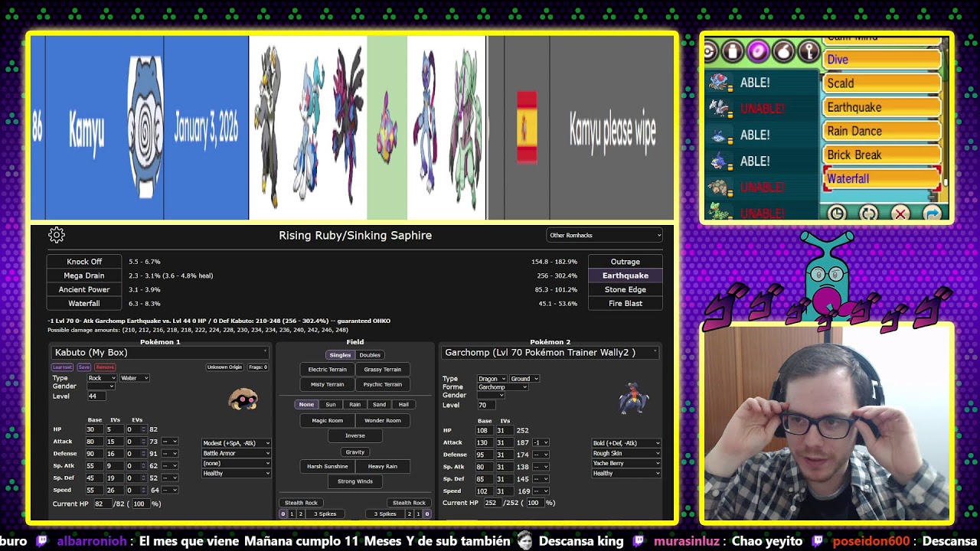This screenshot has height=551, width=980.
Task: Choose Scald in the TM list
Action: tap(882, 83)
